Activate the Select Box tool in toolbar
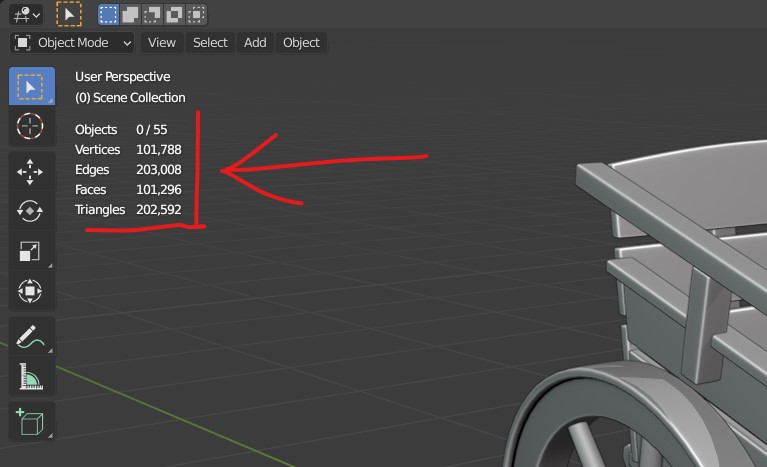The image size is (767, 467). point(32,87)
